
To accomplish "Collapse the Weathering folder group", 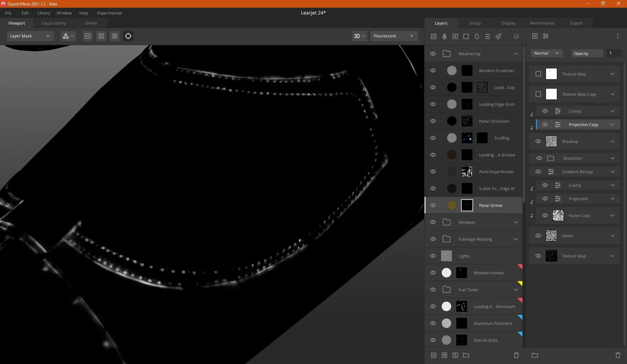I will [516, 54].
